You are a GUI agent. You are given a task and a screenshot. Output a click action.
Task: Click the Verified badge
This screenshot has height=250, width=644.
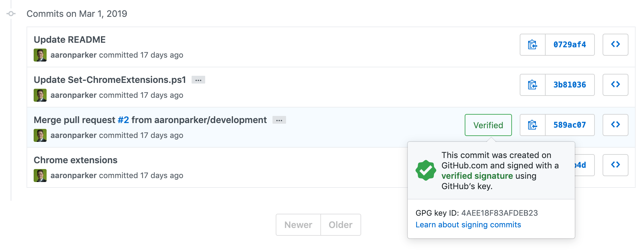tap(488, 125)
